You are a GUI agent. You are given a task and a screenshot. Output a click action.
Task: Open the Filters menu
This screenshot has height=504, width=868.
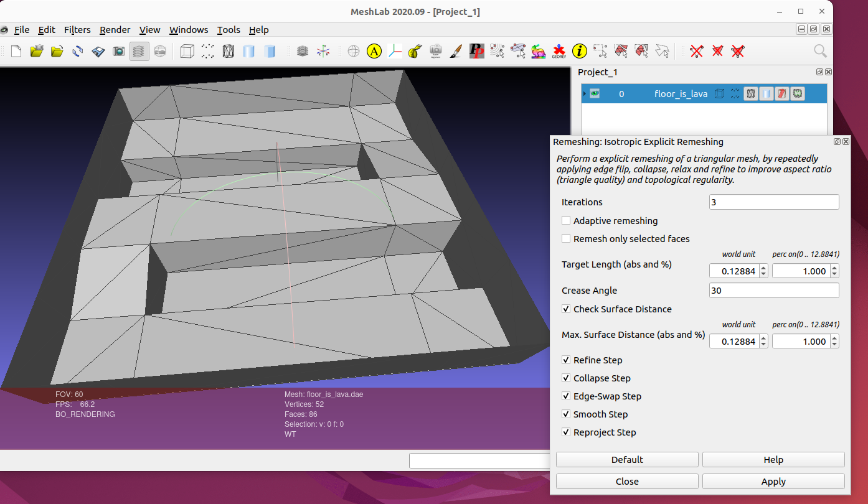point(77,30)
